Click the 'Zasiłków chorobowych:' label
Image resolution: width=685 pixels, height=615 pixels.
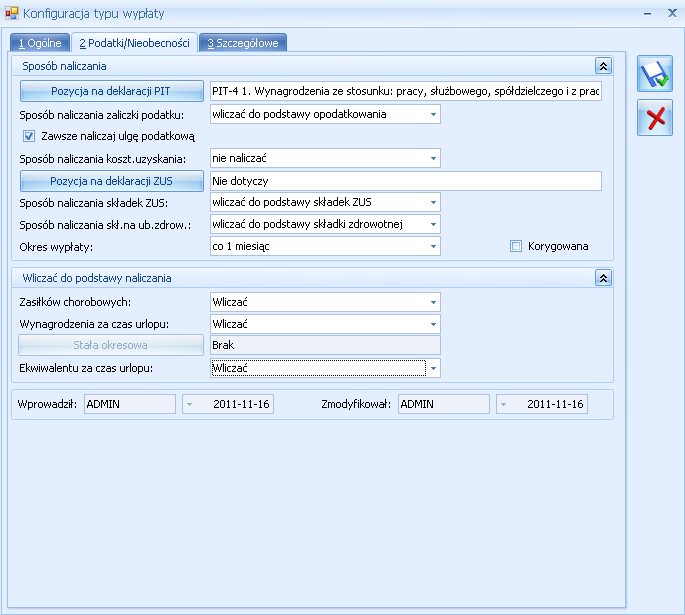75,302
